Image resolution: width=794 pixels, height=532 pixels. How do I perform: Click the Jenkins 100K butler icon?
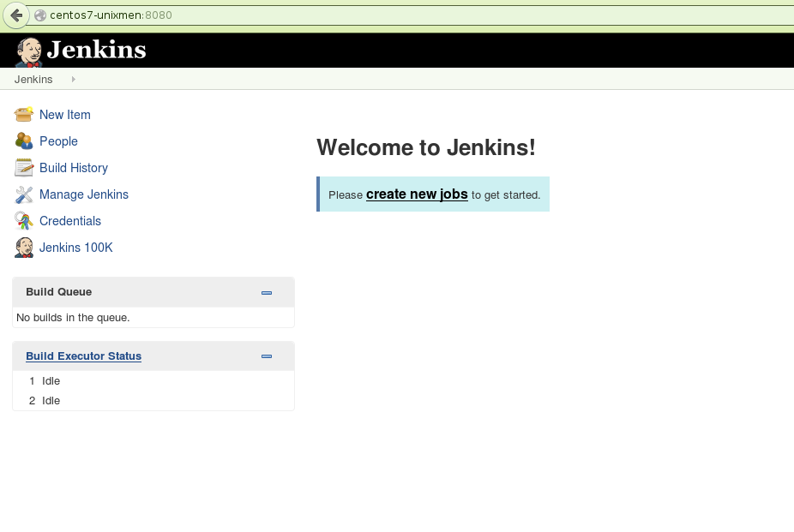coord(24,248)
